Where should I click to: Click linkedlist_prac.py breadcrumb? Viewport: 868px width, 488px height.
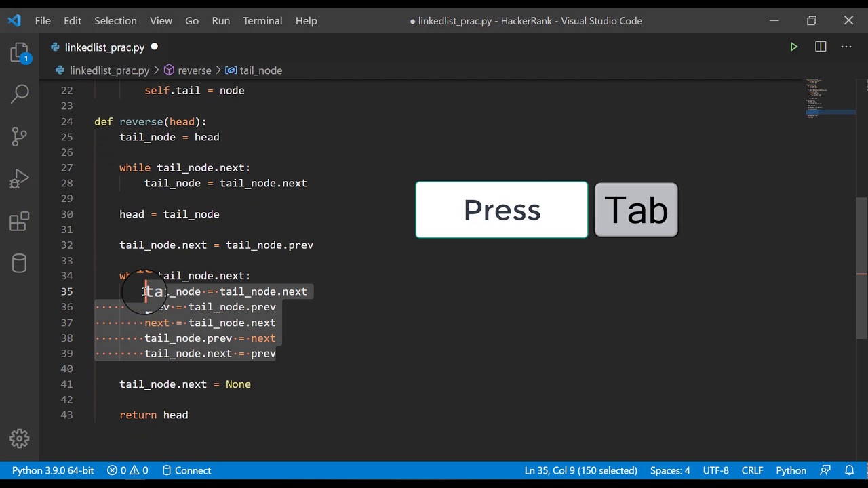point(109,70)
